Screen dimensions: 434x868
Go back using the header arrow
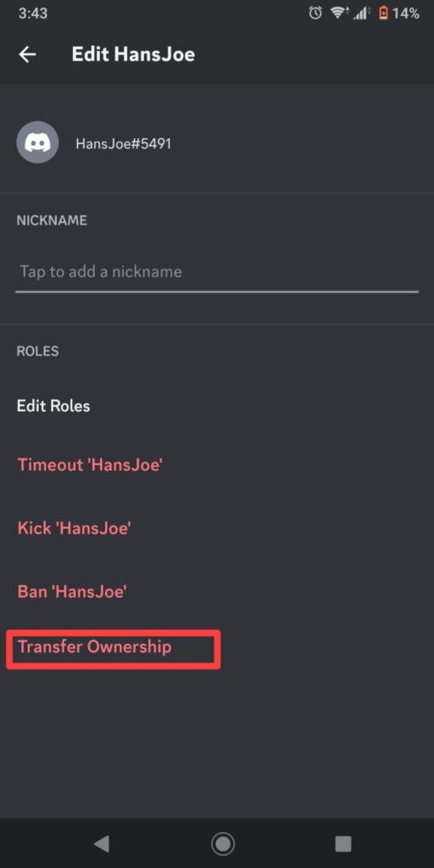[x=27, y=54]
